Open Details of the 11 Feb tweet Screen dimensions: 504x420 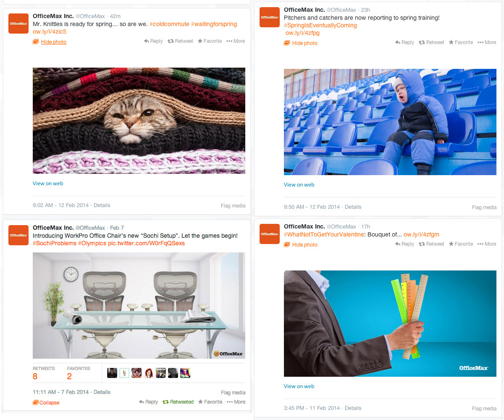(353, 408)
